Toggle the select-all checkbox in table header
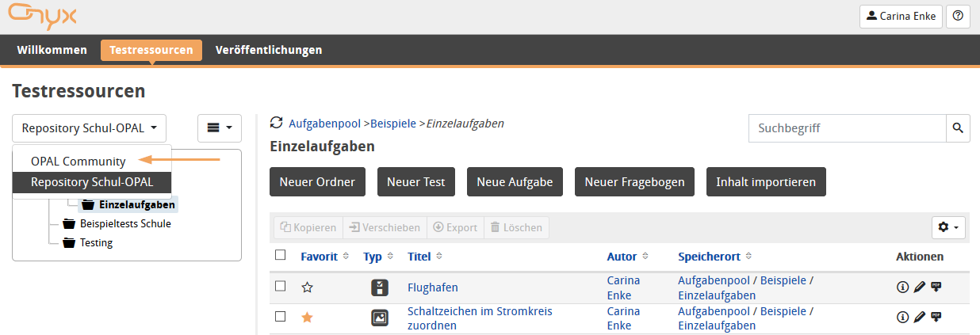980x335 pixels. click(x=280, y=255)
